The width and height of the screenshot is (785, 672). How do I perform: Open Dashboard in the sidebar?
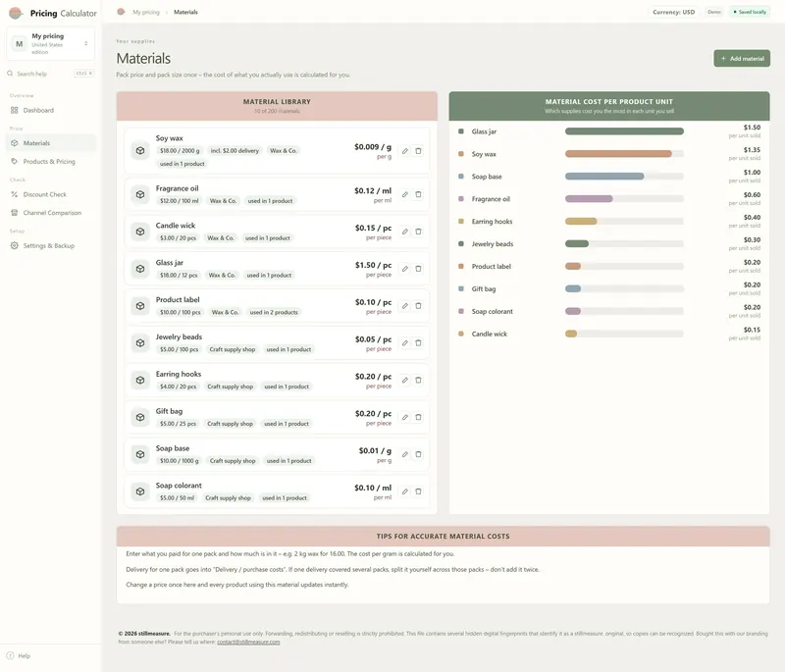[x=51, y=110]
